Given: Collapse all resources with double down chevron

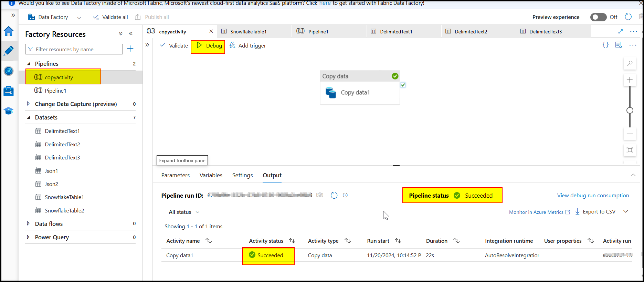Looking at the screenshot, I should click(x=120, y=34).
